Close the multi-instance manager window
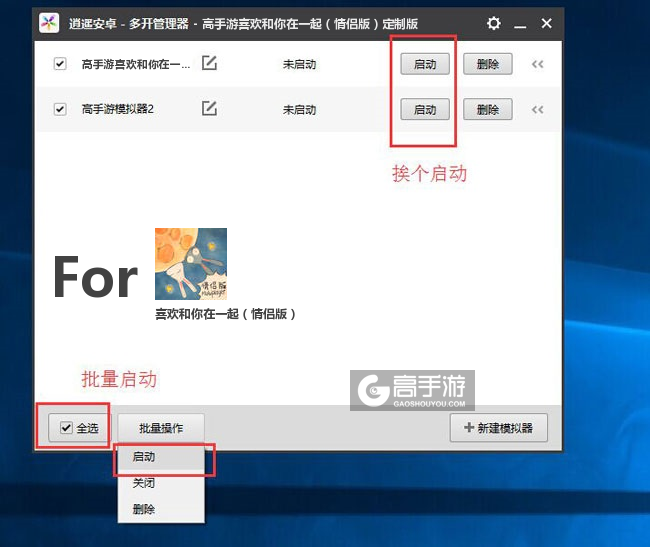Viewport: 650px width, 547px height. point(546,23)
